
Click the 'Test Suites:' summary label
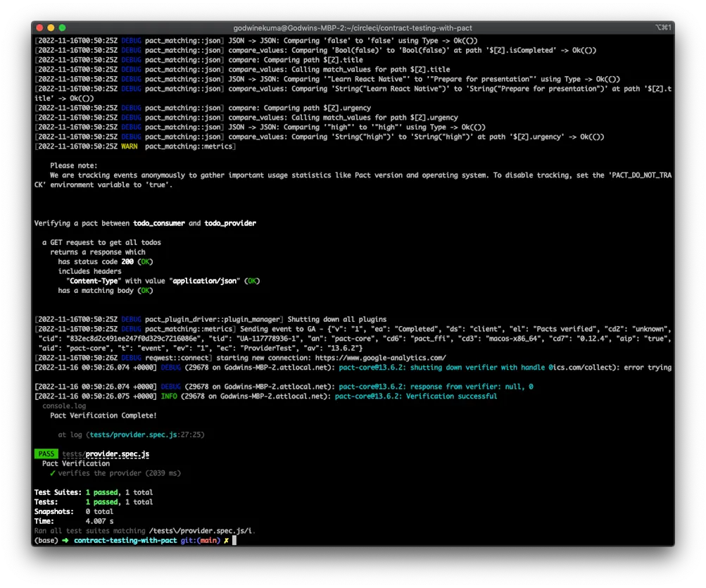(x=58, y=492)
